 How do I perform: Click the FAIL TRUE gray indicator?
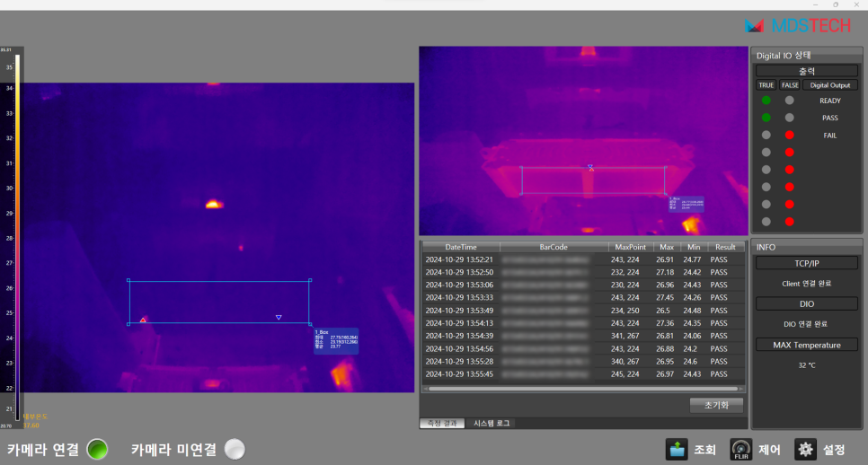coord(766,135)
